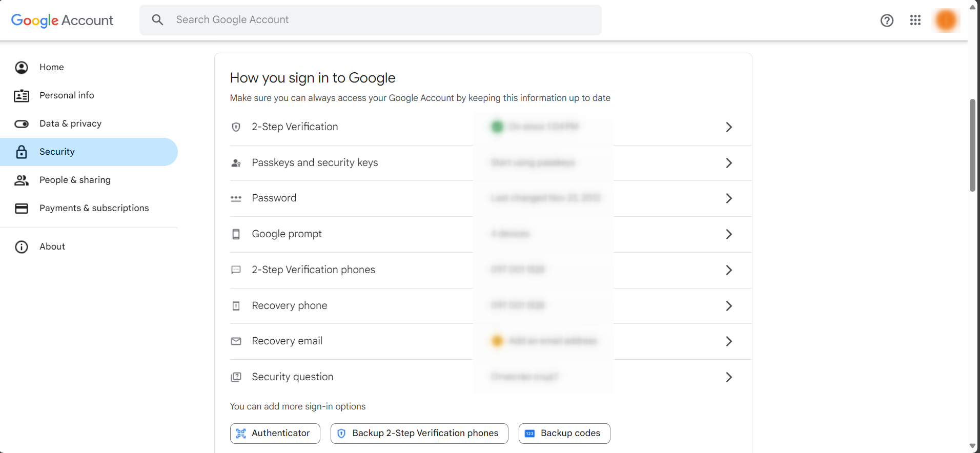Viewport: 980px width, 453px height.
Task: Open People & sharing section
Action: click(89, 180)
